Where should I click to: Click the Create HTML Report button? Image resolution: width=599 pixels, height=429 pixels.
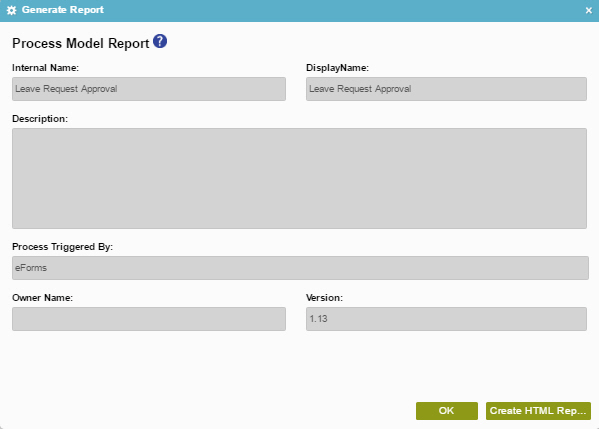pos(538,411)
